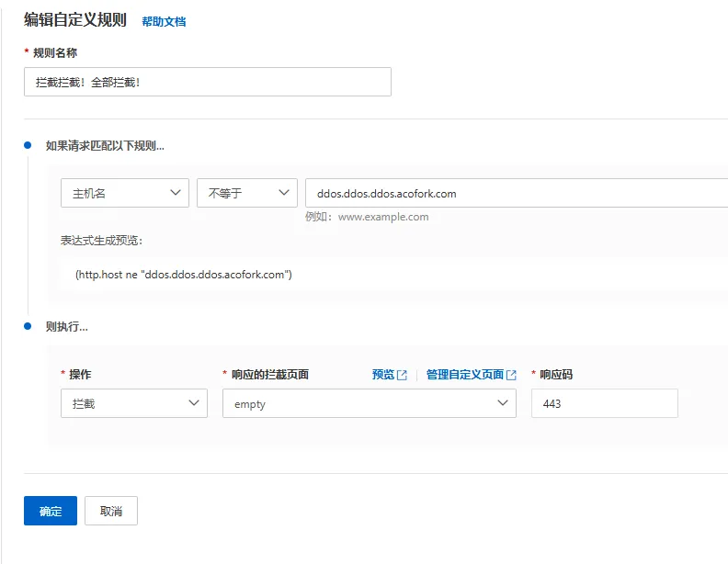The width and height of the screenshot is (728, 564).
Task: Click the chevron arrow in empty page selector
Action: tap(503, 403)
